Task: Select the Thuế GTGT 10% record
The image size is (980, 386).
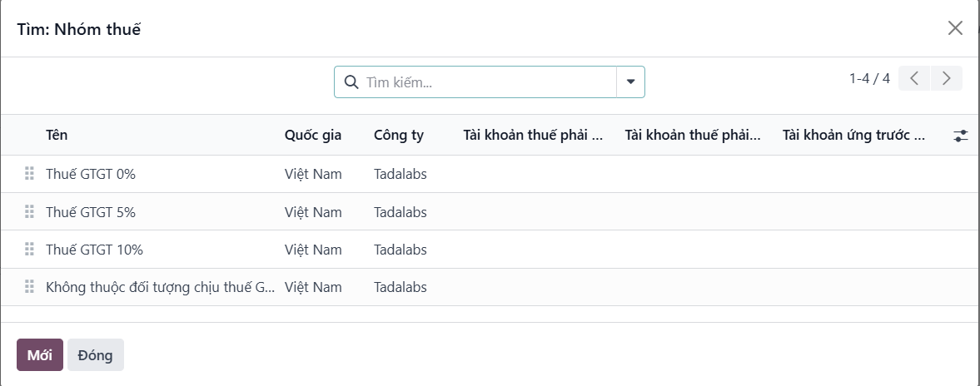Action: (x=95, y=250)
